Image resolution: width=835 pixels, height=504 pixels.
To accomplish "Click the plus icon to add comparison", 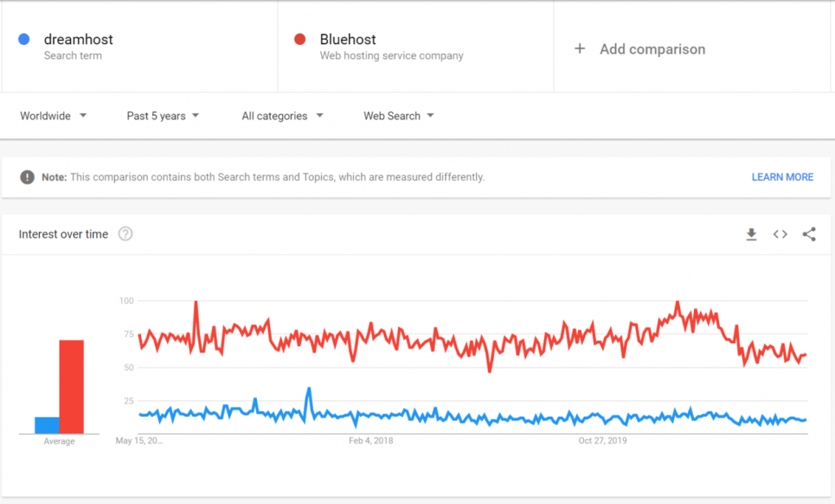I will 580,49.
